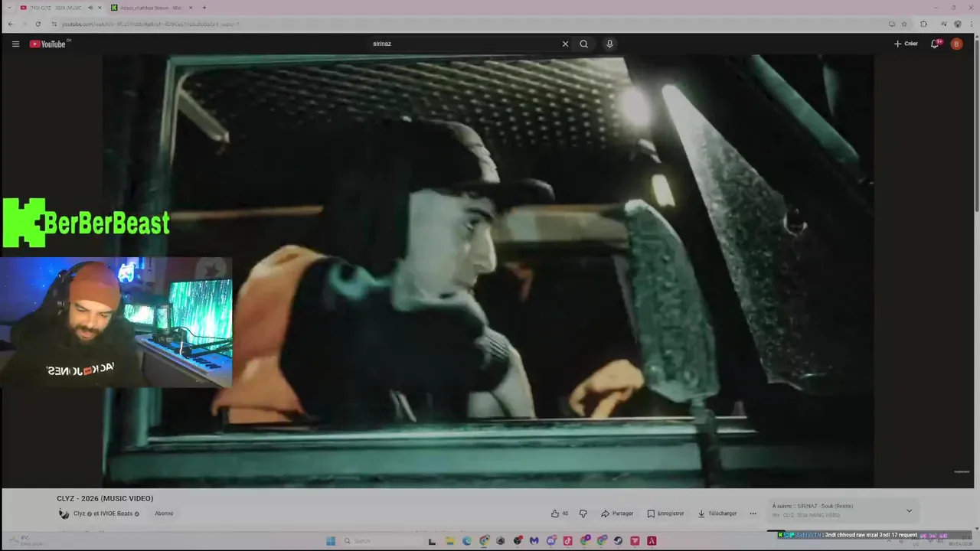This screenshot has height=551, width=980.
Task: Open the Créer upload menu
Action: pyautogui.click(x=906, y=44)
